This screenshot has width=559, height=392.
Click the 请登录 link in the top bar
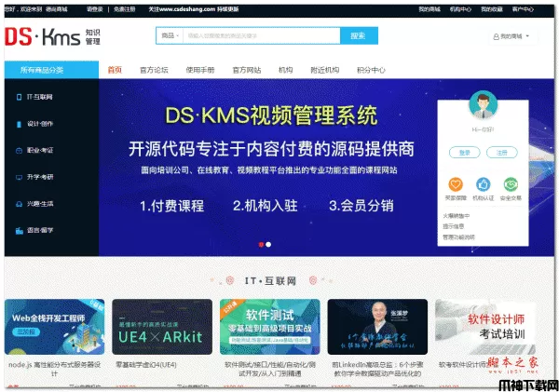coord(94,9)
